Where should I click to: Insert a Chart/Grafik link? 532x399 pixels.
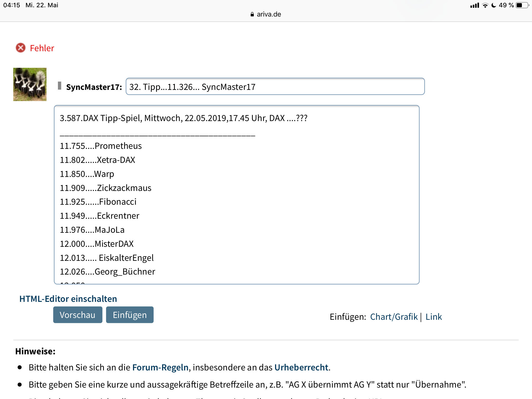(x=394, y=317)
